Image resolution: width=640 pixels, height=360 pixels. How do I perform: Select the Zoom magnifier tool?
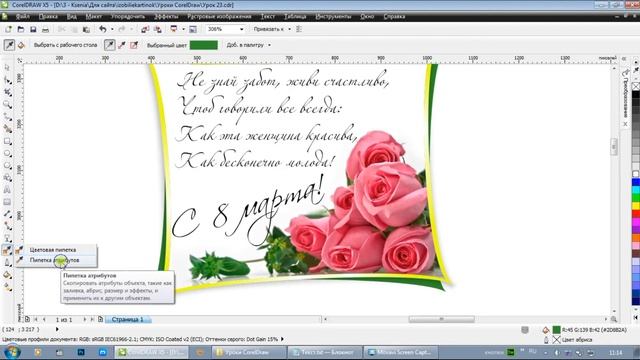tap(7, 104)
